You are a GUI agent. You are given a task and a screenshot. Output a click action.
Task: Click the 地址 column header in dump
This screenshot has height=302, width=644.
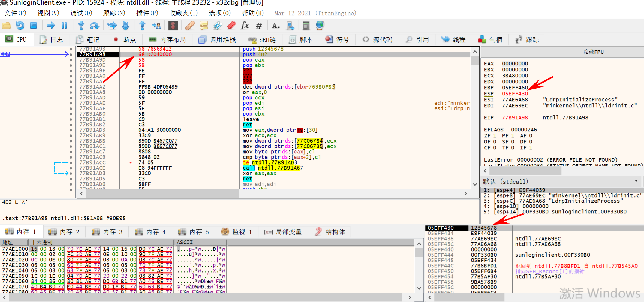(x=14, y=242)
